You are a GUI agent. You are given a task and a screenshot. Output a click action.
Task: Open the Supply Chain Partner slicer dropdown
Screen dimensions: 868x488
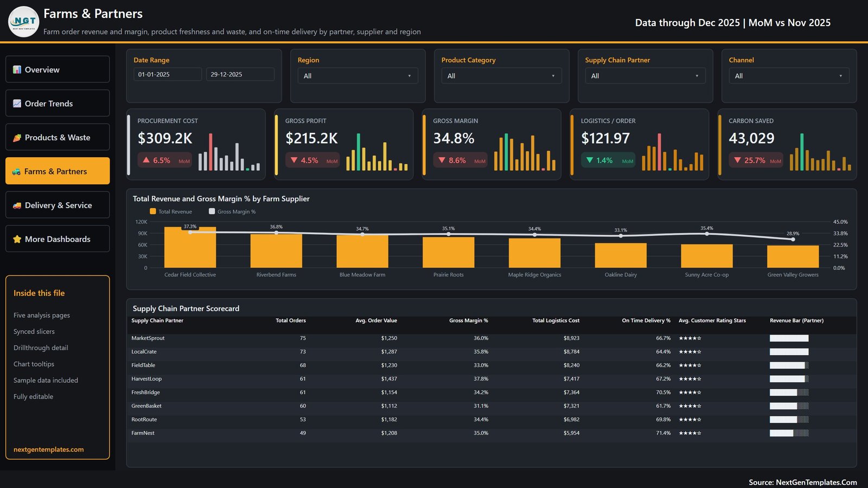(645, 76)
